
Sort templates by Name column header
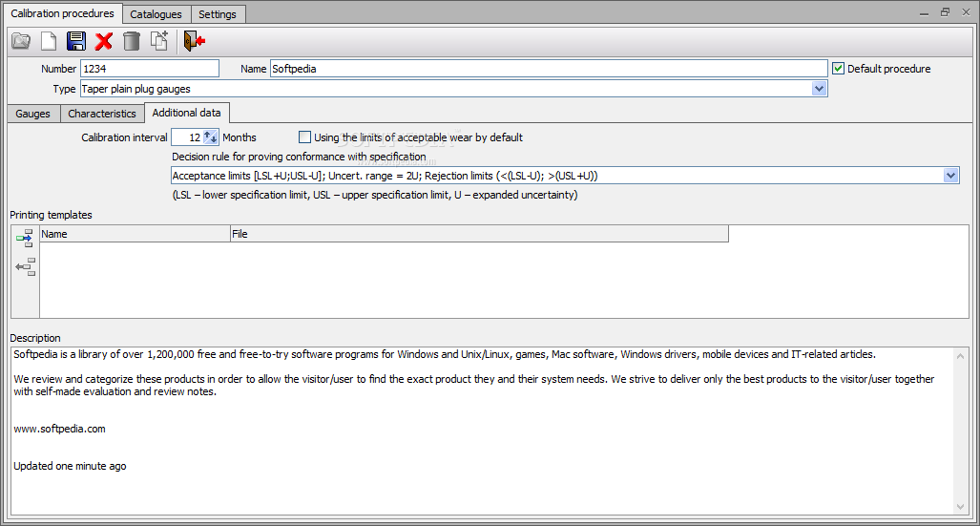(x=135, y=234)
